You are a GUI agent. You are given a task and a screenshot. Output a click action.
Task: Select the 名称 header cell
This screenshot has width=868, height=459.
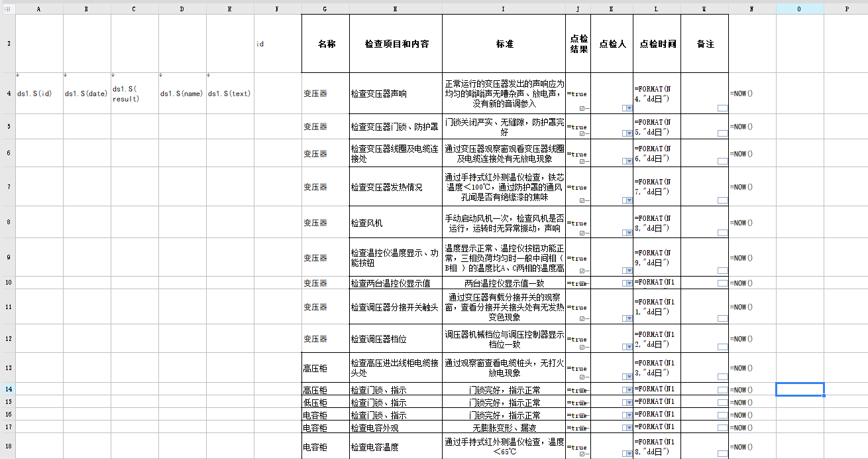coord(325,44)
